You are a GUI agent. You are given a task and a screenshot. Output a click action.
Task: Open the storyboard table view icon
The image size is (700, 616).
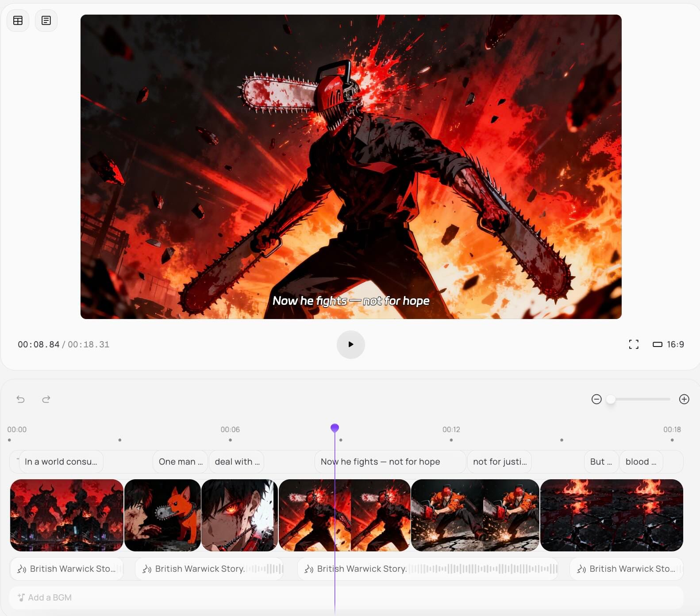[x=18, y=21]
